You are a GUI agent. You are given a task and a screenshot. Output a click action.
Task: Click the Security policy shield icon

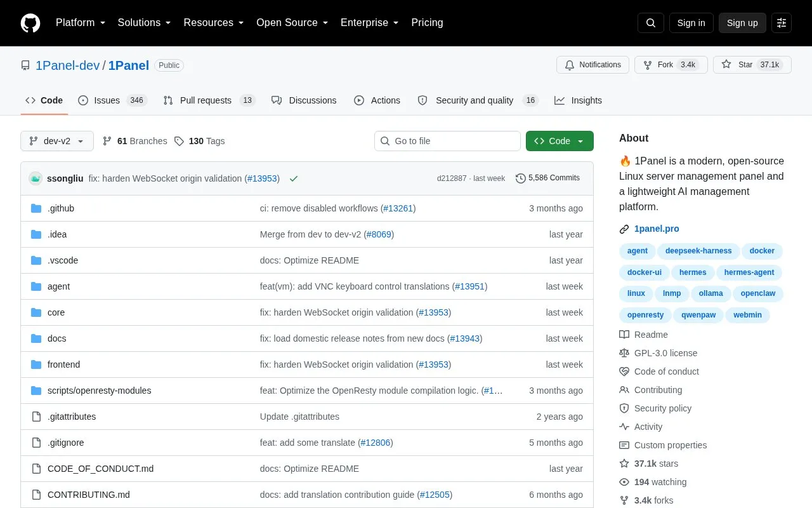pos(624,408)
